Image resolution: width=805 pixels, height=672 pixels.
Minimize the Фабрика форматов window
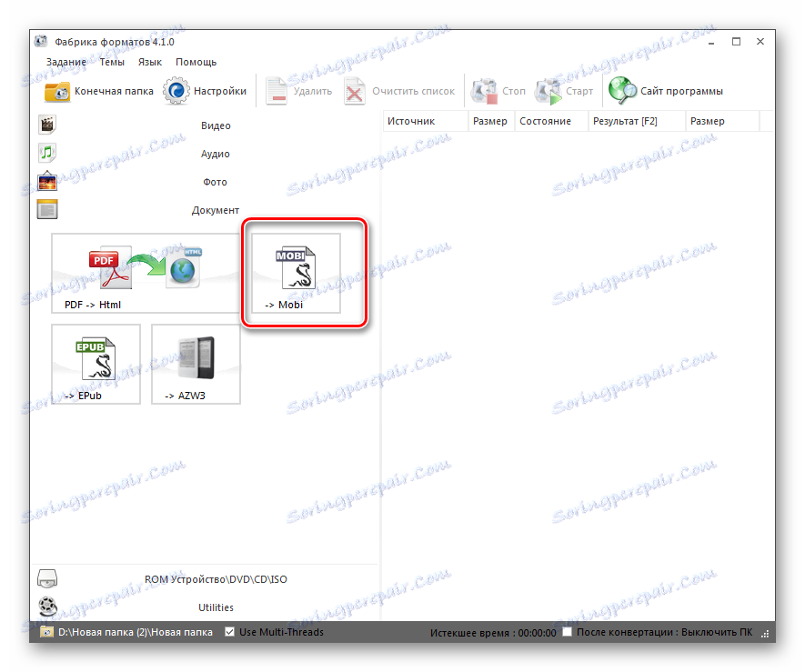tap(711, 42)
